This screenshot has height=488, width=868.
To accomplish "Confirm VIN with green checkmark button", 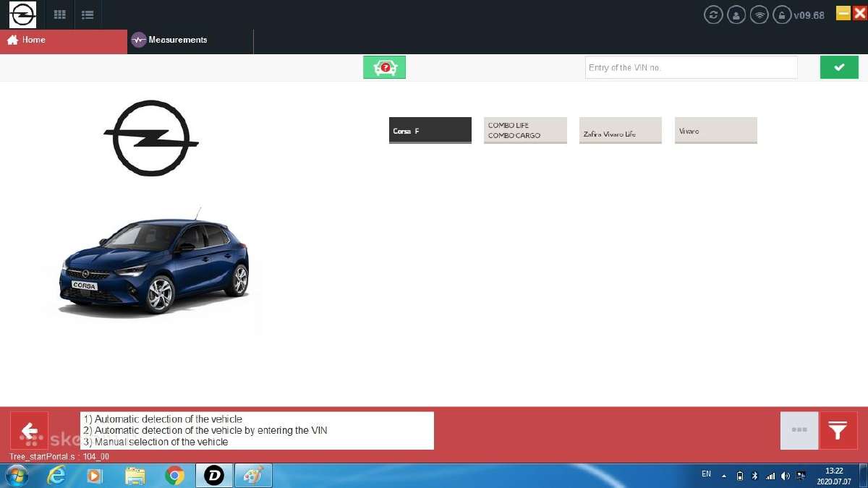I will [x=839, y=67].
